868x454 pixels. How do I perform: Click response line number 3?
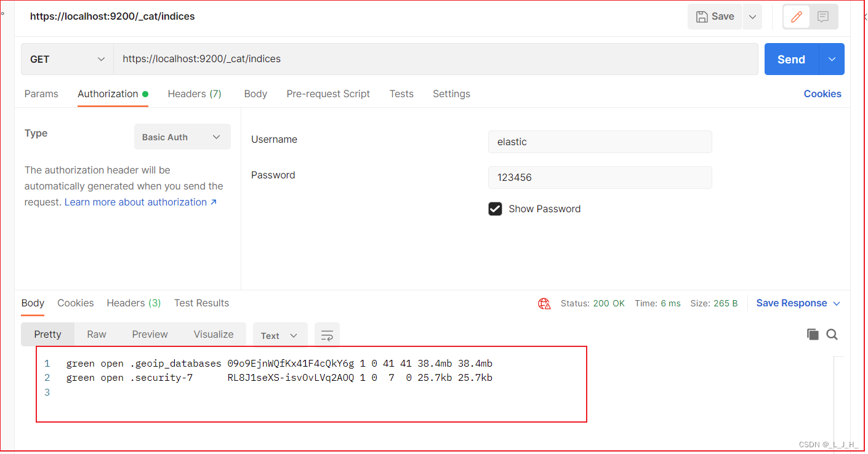47,392
